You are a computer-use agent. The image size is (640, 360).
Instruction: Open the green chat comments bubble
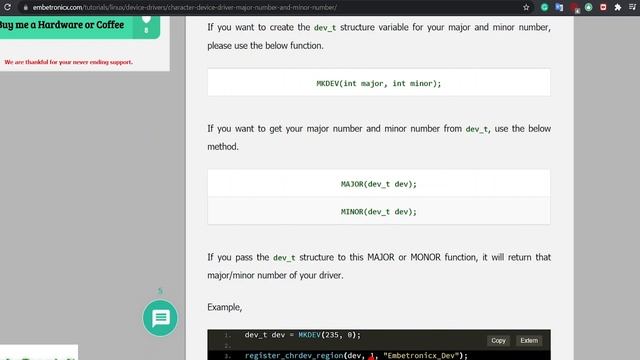160,318
